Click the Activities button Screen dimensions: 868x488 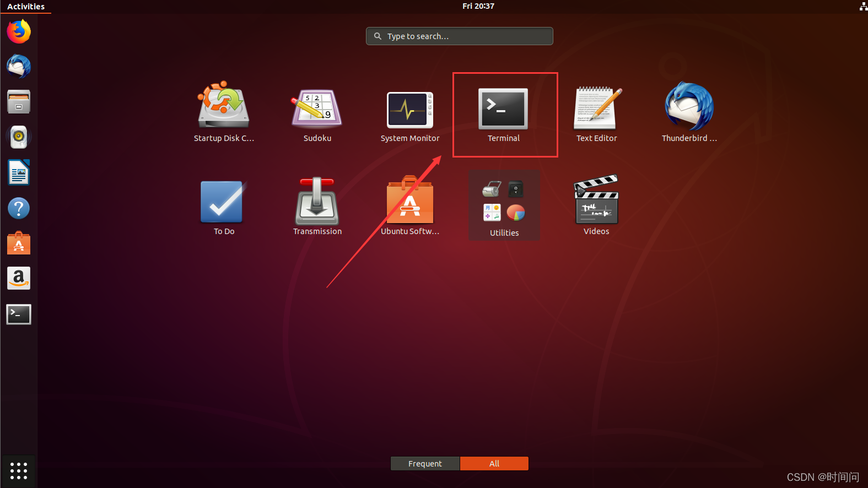[26, 7]
